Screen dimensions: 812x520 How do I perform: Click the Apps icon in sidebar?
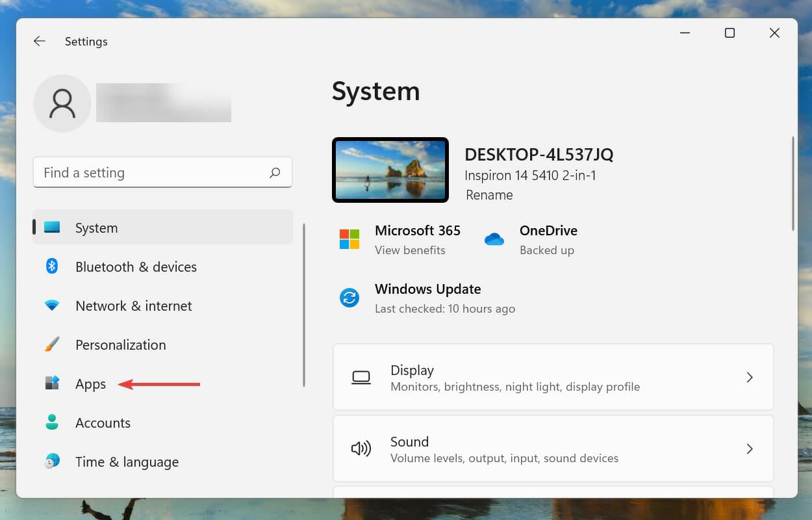[52, 383]
